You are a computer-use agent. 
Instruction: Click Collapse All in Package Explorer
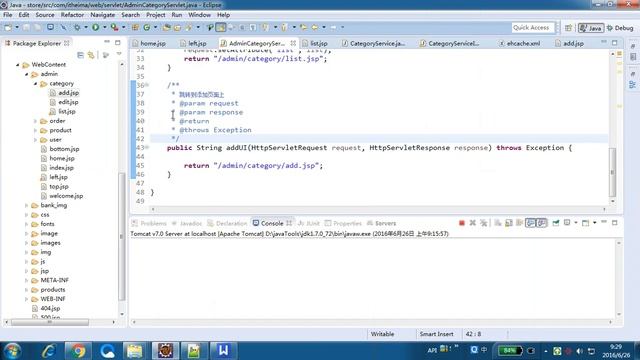point(80,55)
